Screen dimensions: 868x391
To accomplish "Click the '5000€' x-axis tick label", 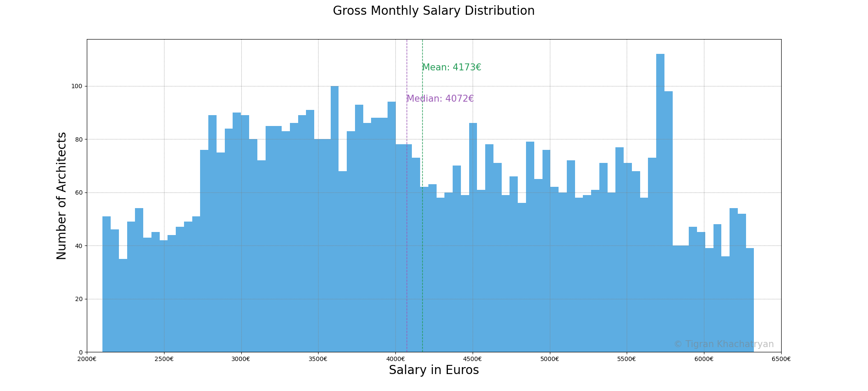I will click(550, 359).
